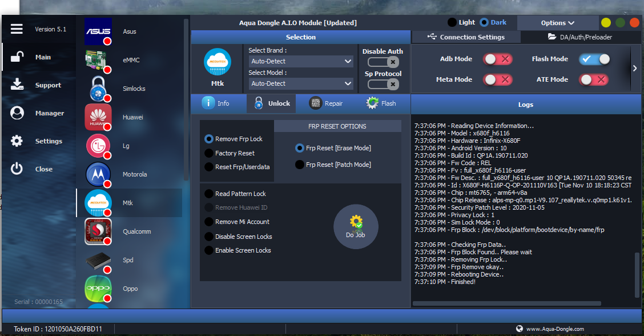Select the Light theme radio button
The height and width of the screenshot is (336, 644).
452,22
